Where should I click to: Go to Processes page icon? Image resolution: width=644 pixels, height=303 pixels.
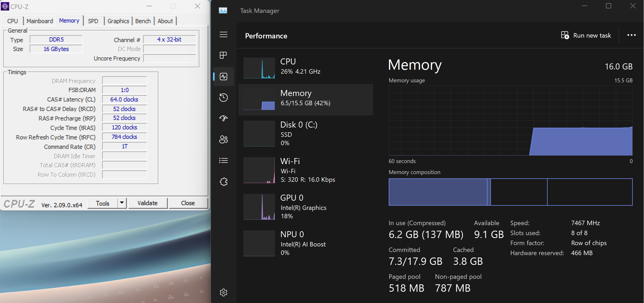(224, 55)
